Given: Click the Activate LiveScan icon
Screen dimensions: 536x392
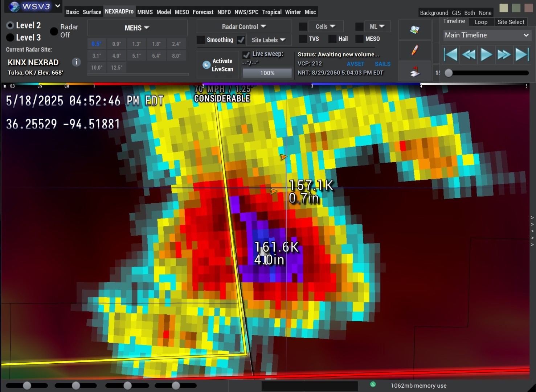Looking at the screenshot, I should pos(206,65).
